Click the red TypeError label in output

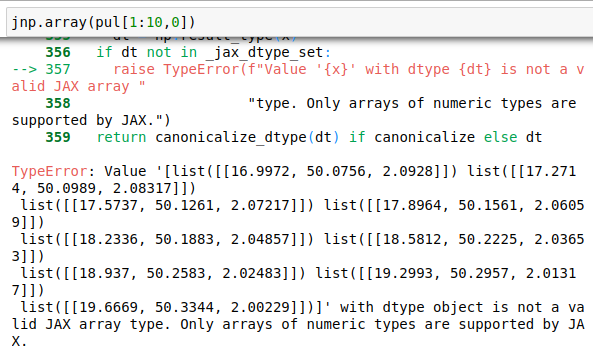[x=50, y=171]
